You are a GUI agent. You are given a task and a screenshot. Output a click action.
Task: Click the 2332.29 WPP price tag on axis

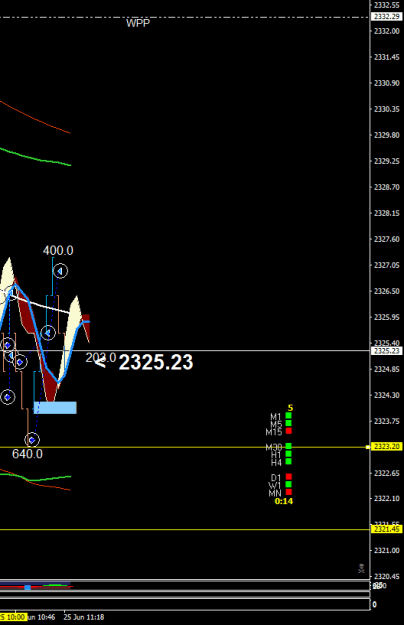click(386, 16)
